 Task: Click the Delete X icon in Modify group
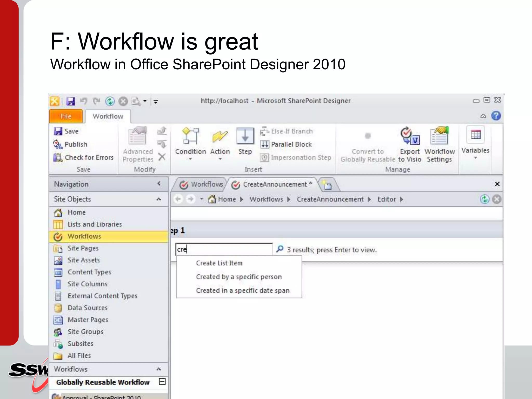coord(162,157)
